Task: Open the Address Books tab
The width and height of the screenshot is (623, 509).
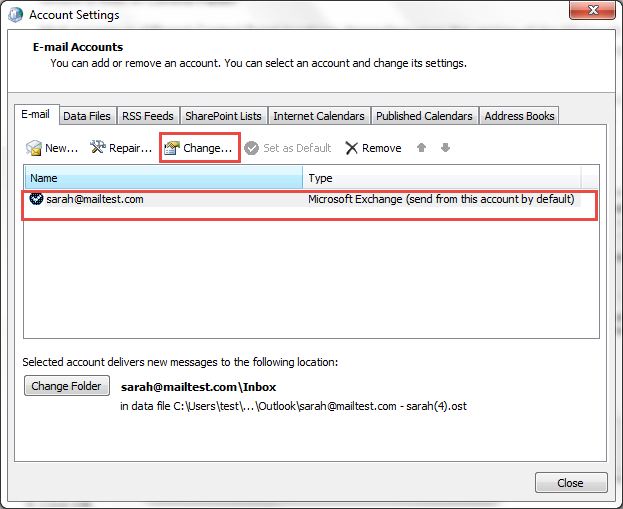Action: point(519,116)
